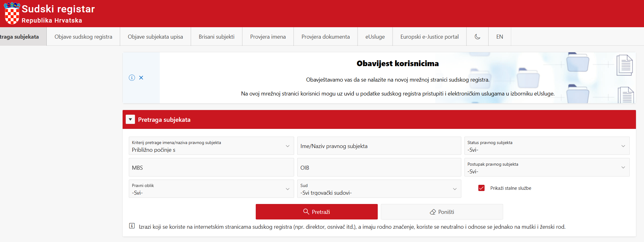Image resolution: width=644 pixels, height=242 pixels.
Task: Click the Ime/Naziv pravnog subjekta field
Action: click(379, 146)
